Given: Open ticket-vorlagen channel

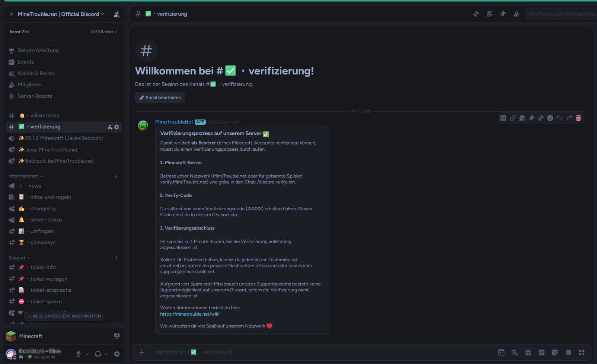Looking at the screenshot, I should click(x=63, y=279).
